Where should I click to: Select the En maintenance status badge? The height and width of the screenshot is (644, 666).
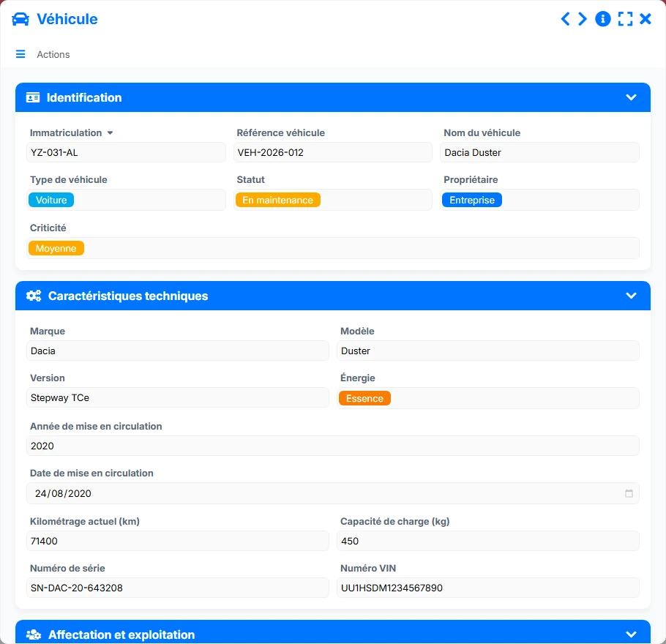click(278, 200)
